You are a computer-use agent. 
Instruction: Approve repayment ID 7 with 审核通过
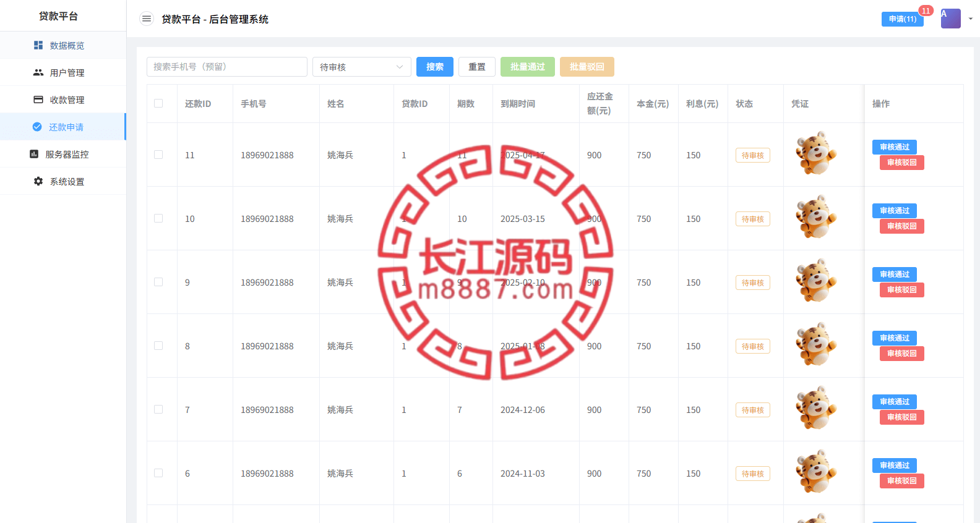895,402
